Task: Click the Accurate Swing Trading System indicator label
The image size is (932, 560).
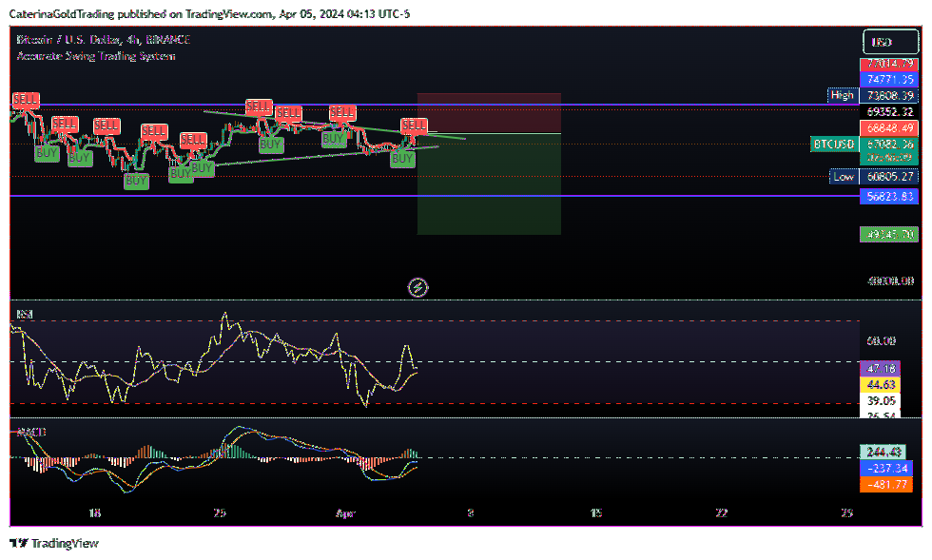Action: tap(96, 56)
